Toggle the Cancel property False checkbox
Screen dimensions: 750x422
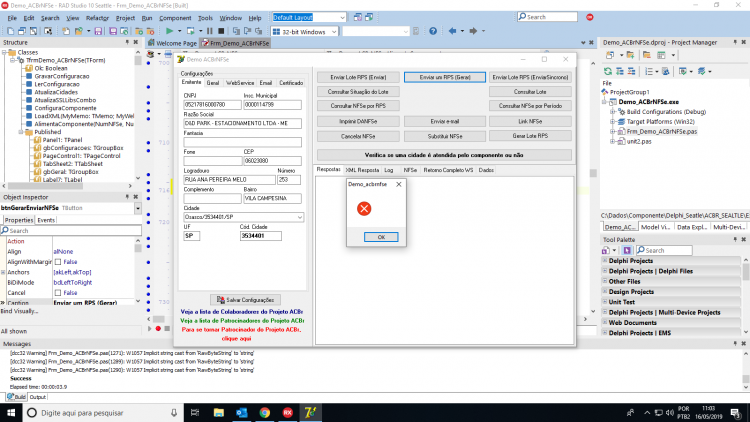pos(58,293)
